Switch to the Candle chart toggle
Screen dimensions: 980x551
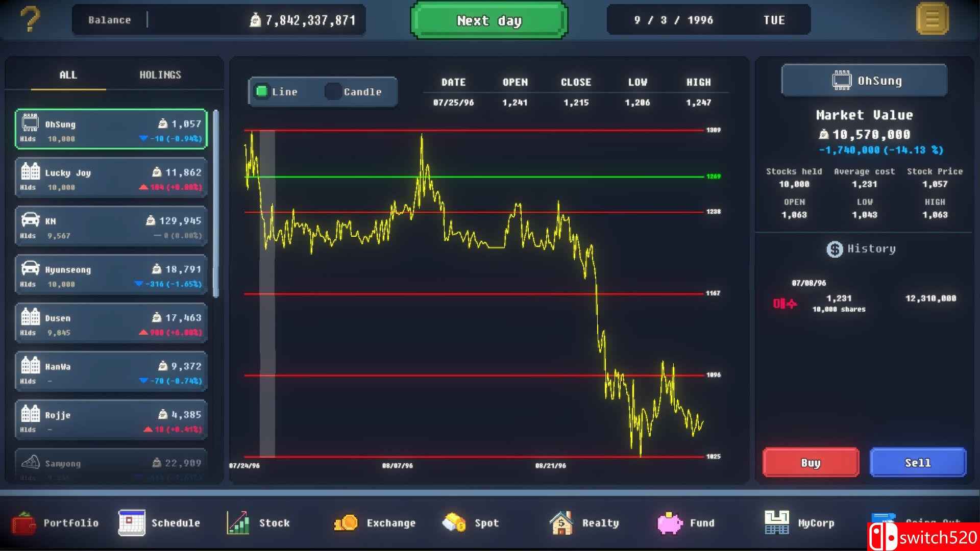[x=333, y=91]
